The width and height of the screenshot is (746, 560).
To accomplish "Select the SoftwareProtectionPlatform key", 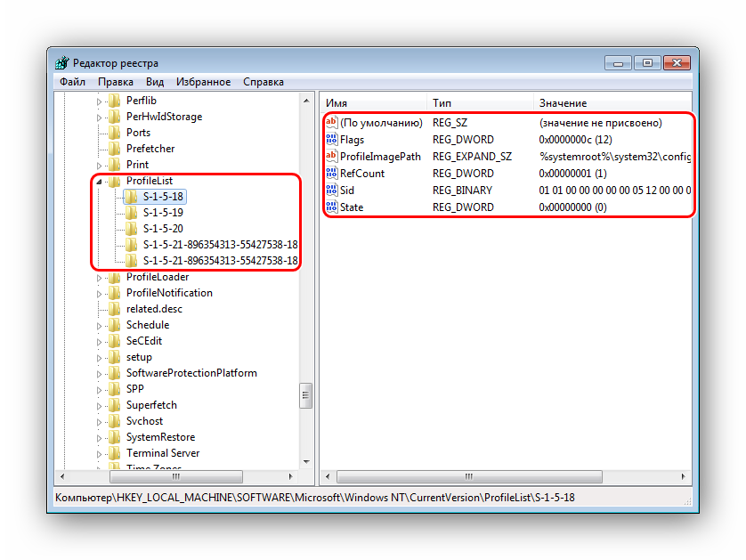I will coord(191,373).
